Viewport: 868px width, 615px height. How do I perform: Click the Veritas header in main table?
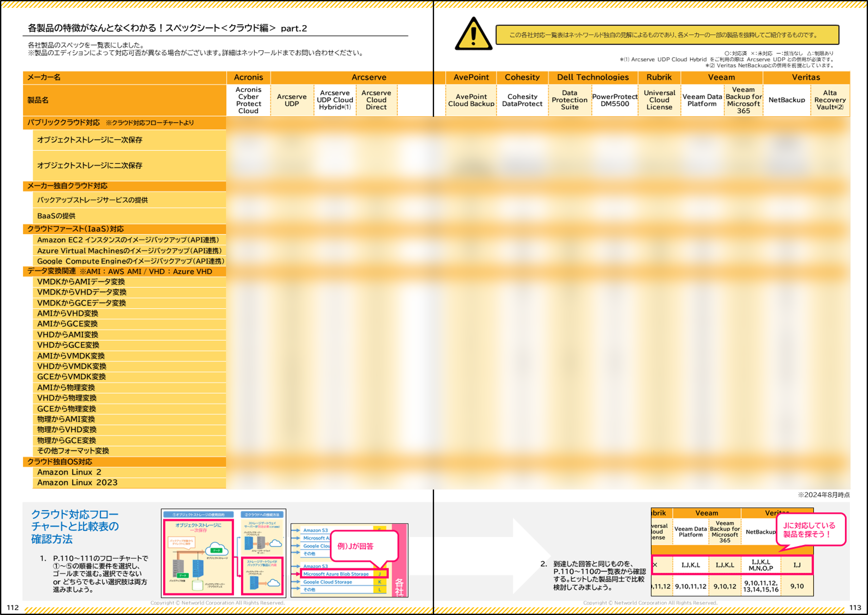(x=806, y=77)
